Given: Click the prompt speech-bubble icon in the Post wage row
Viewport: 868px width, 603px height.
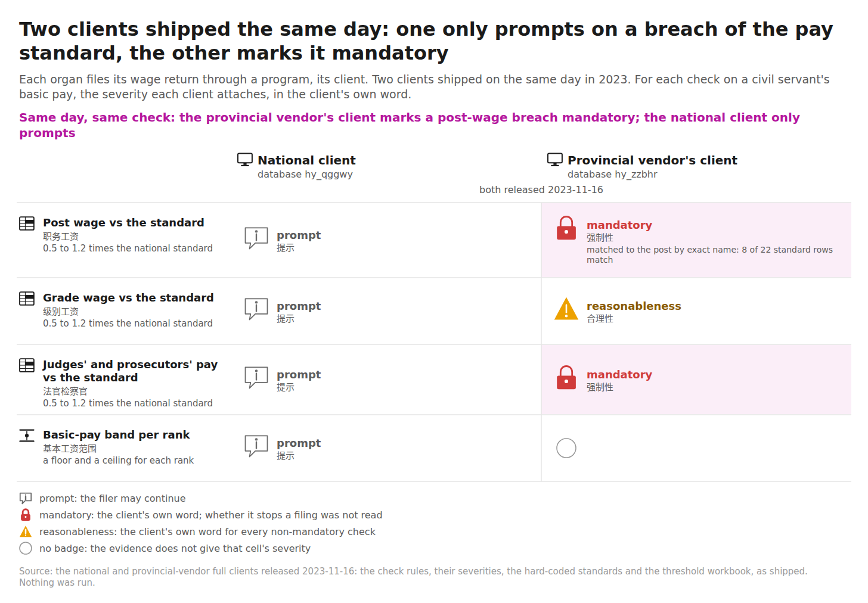Looking at the screenshot, I should pyautogui.click(x=256, y=238).
